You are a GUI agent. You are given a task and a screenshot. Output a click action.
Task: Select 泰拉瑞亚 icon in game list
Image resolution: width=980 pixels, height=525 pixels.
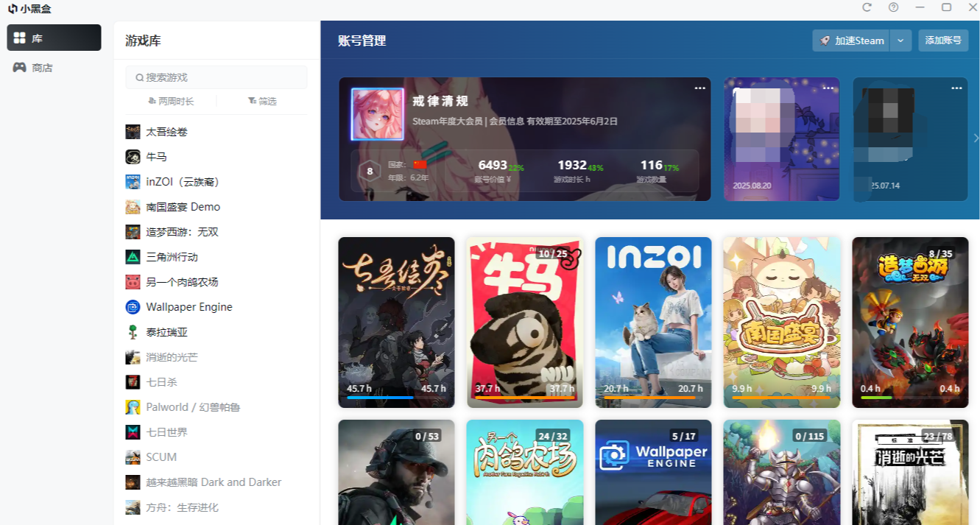tap(133, 332)
